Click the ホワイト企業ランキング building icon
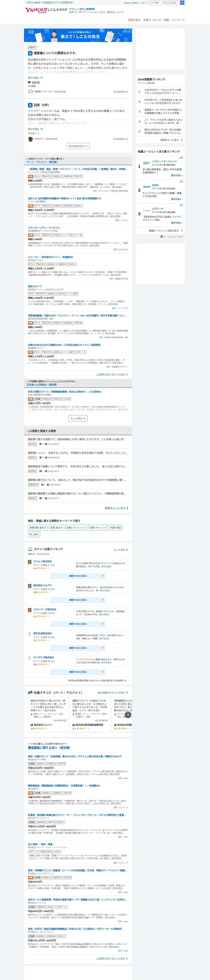 30,549
